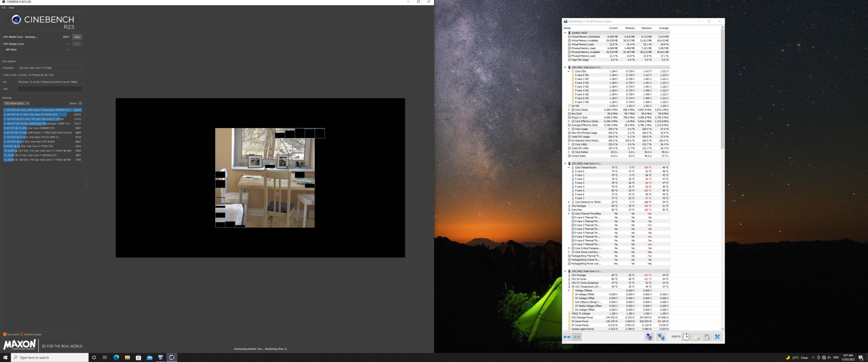Open HWiNFO from the taskbar
This screenshot has height=362, width=868.
pos(161,357)
